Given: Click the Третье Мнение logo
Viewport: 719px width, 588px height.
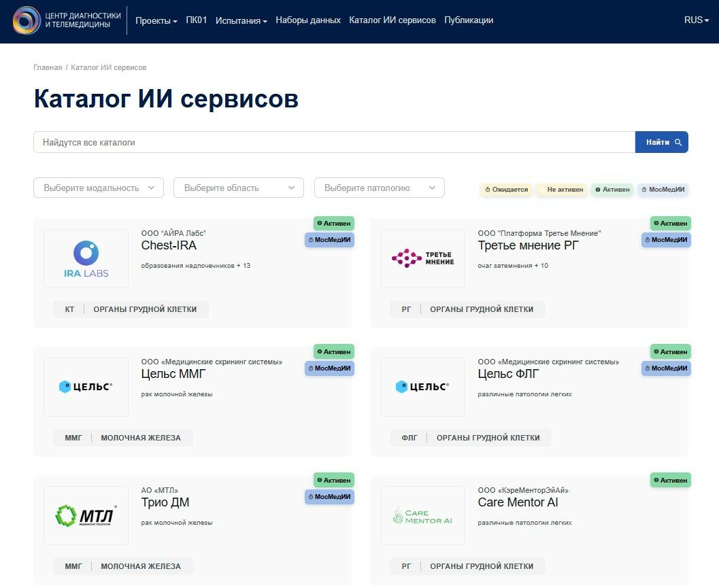Looking at the screenshot, I should pyautogui.click(x=422, y=258).
